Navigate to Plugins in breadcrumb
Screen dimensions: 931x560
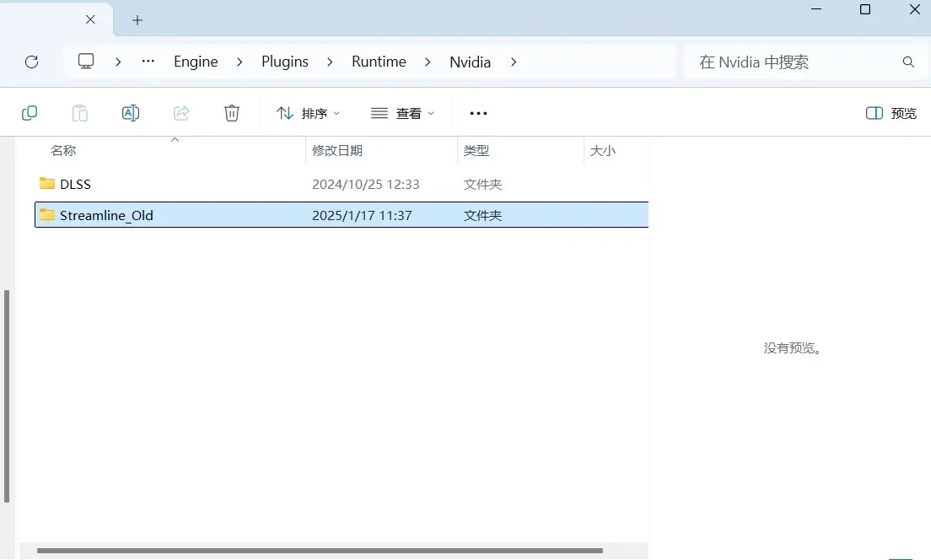(285, 62)
